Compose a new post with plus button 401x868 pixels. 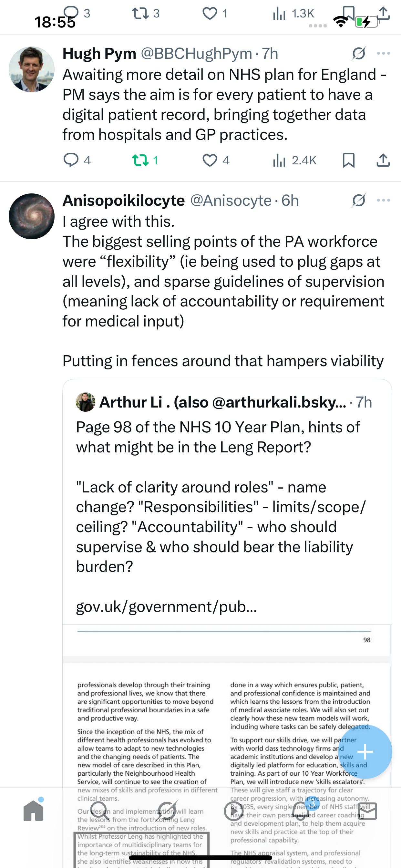click(365, 752)
